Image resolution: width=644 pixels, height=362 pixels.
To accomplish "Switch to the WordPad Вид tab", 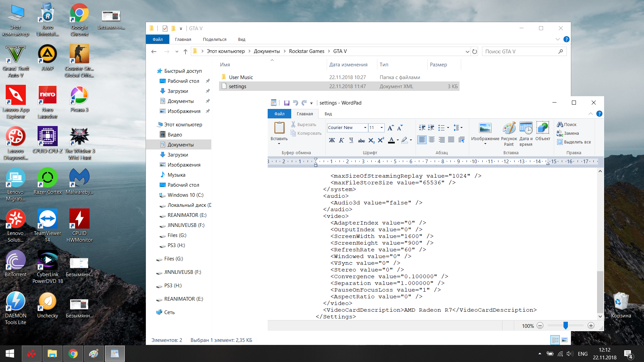I will [x=328, y=114].
